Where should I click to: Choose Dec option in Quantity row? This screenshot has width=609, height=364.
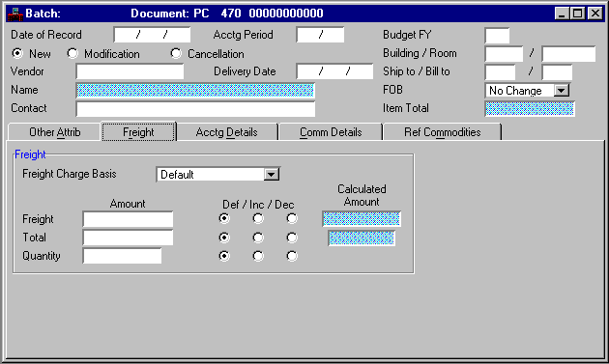292,256
